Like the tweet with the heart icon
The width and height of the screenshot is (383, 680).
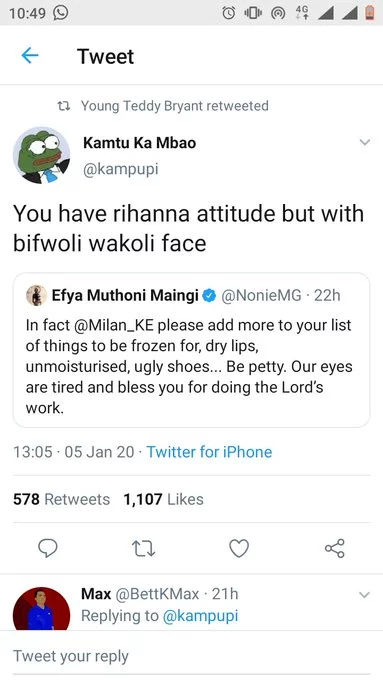[x=239, y=549]
